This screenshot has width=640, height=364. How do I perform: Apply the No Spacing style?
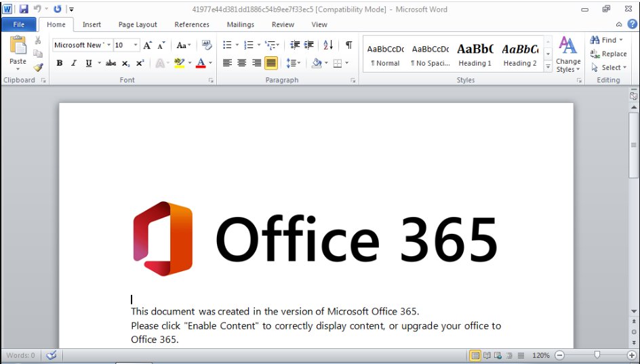coord(431,55)
